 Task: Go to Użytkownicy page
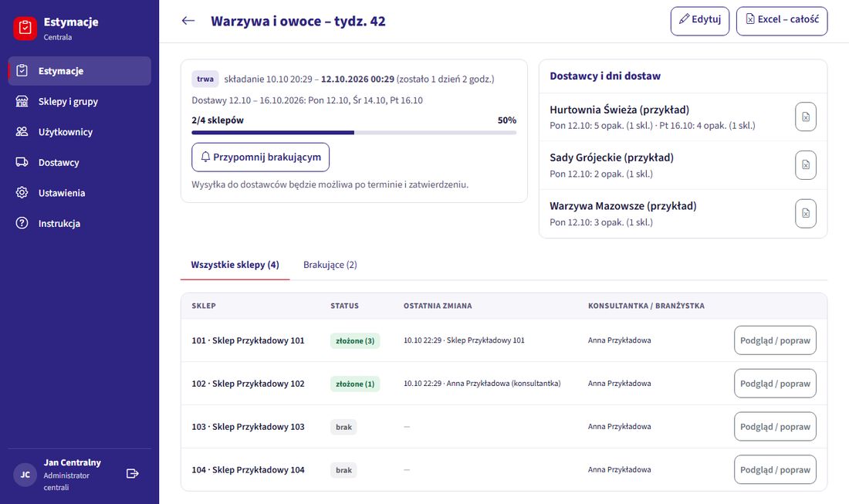[79, 132]
